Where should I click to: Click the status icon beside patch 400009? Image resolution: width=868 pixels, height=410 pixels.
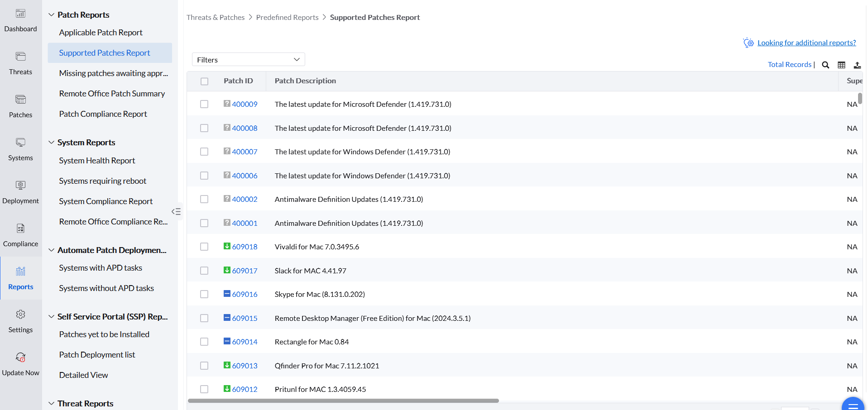[227, 104]
